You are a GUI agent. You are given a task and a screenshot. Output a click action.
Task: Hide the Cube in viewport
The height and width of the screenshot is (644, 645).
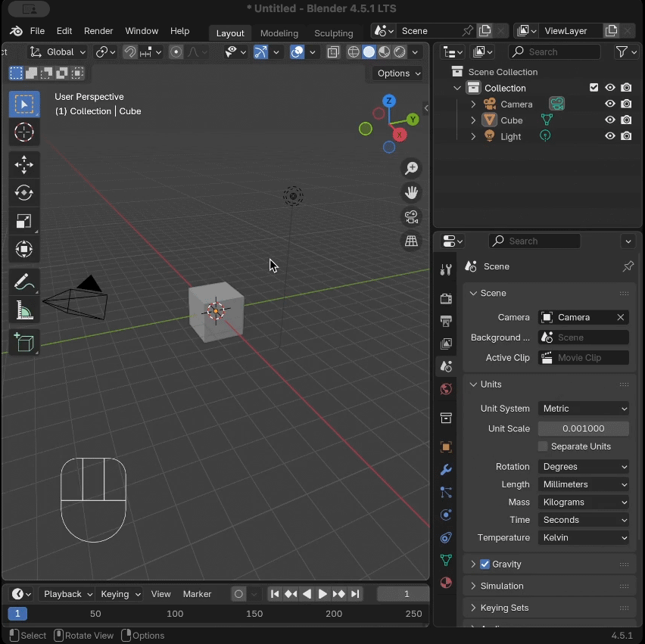click(x=609, y=120)
